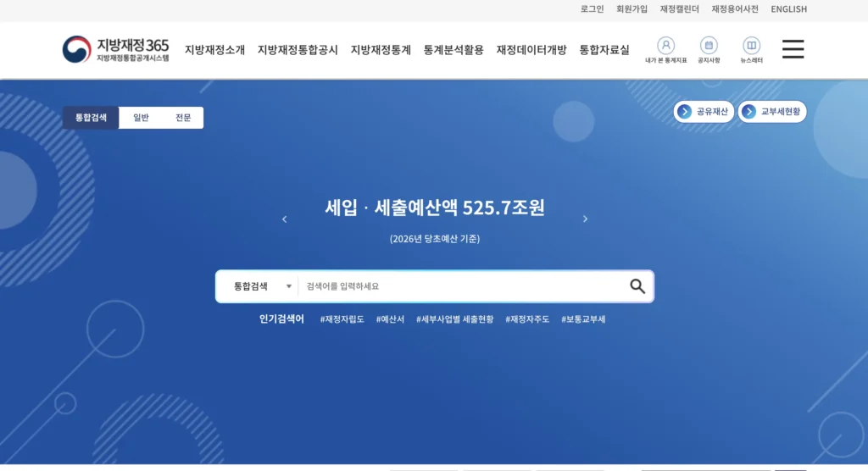Open 지방재정통계 menu
868x471 pixels.
point(381,50)
